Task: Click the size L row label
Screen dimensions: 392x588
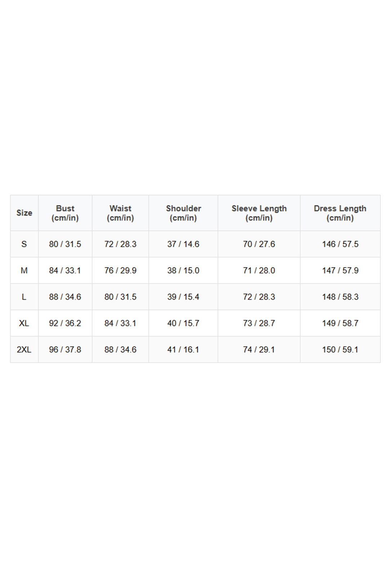Action: click(24, 297)
